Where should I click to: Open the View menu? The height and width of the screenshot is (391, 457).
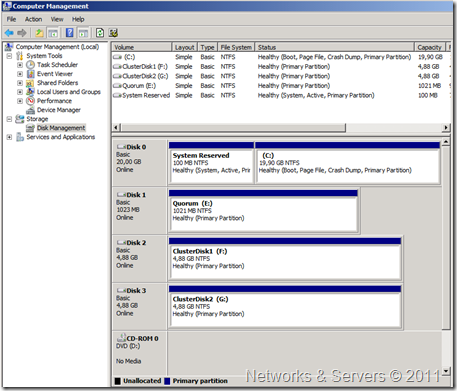tap(57, 19)
